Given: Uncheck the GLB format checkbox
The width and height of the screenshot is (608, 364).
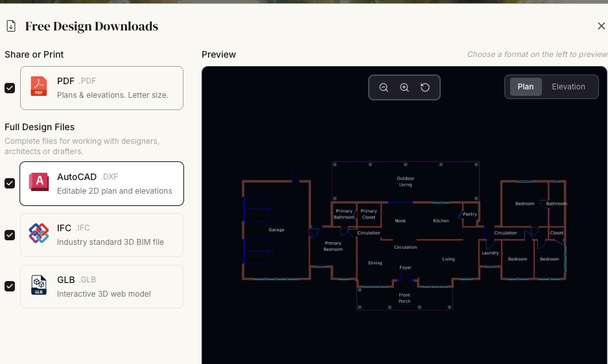Looking at the screenshot, I should (10, 286).
